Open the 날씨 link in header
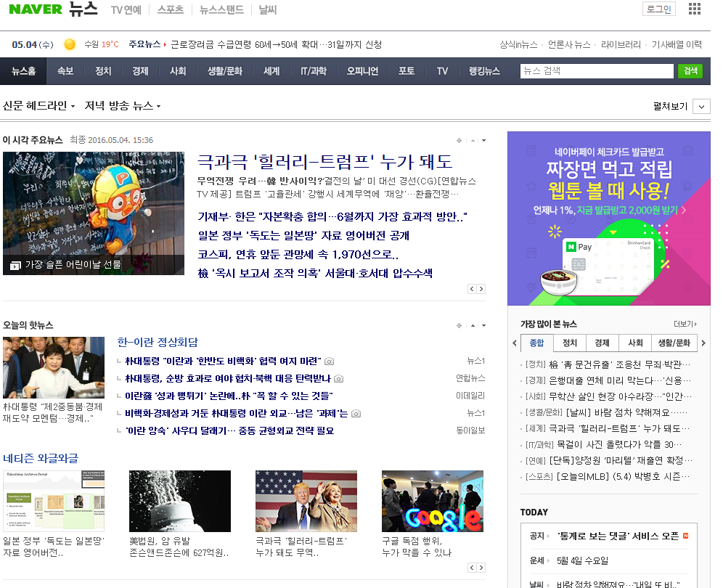The image size is (723, 588). point(267,9)
